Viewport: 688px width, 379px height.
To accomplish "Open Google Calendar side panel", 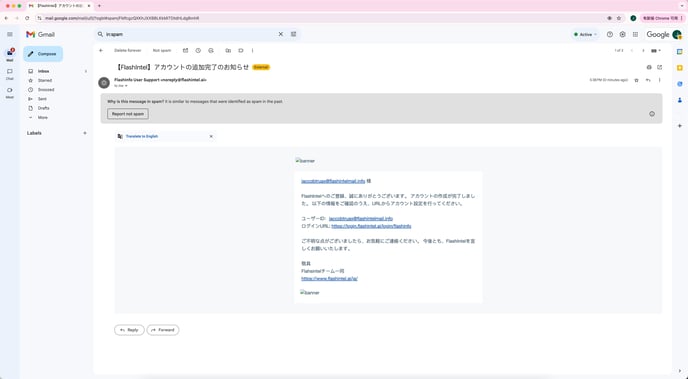I will pyautogui.click(x=680, y=52).
